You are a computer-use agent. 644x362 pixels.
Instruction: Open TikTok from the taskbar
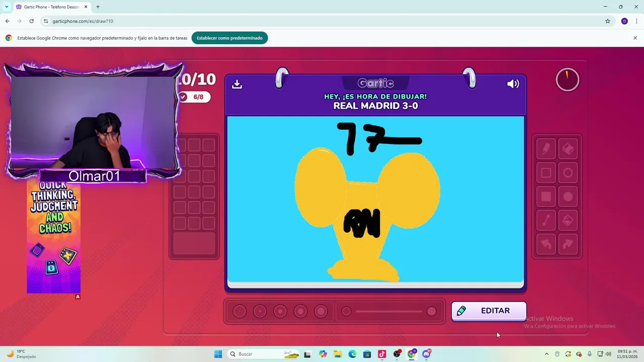(382, 354)
